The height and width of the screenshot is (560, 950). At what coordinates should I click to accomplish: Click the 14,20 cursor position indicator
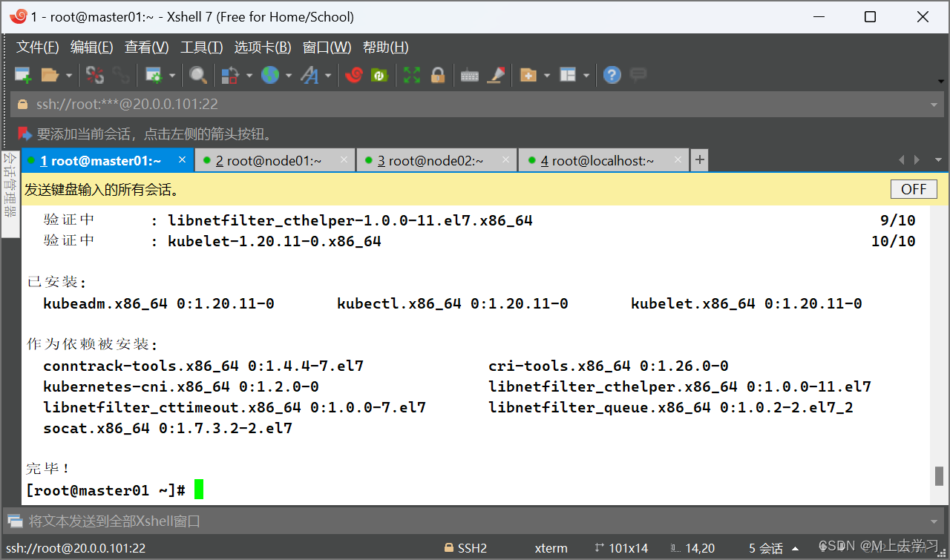point(692,548)
